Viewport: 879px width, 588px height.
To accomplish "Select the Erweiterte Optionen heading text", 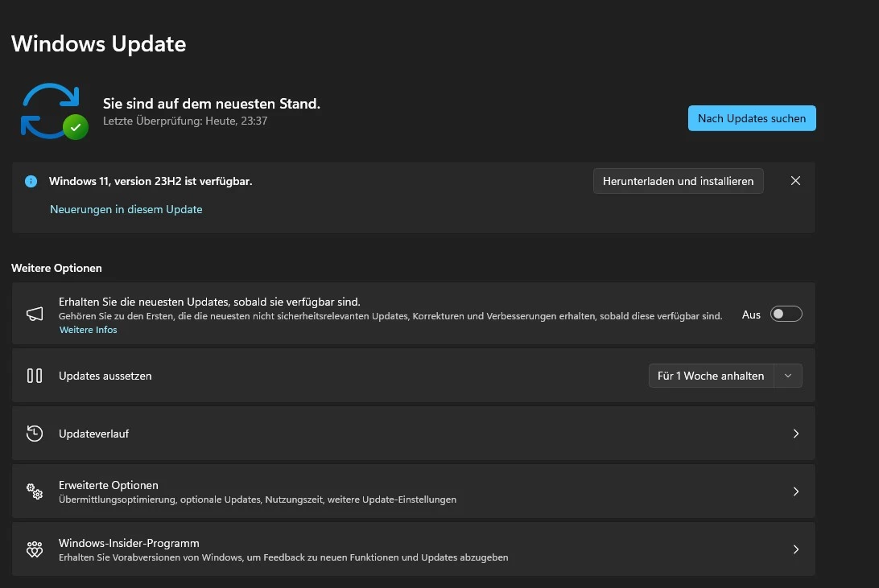I will point(108,485).
